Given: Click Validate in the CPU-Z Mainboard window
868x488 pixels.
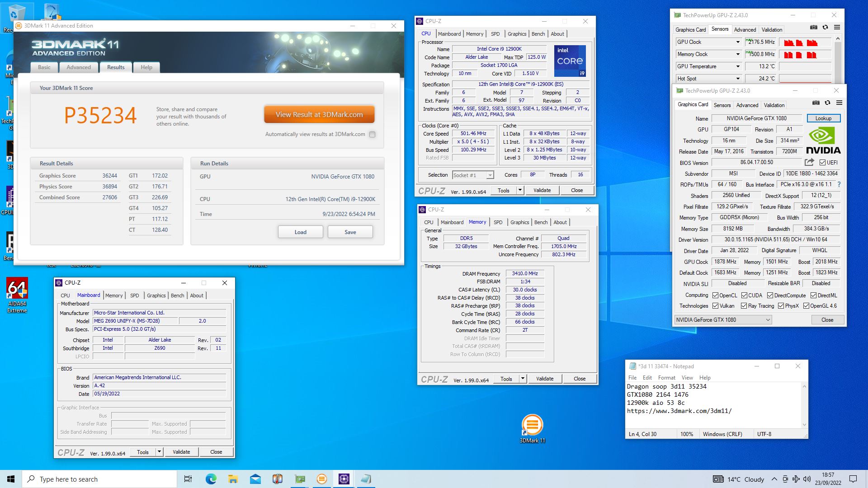Looking at the screenshot, I should (x=181, y=452).
